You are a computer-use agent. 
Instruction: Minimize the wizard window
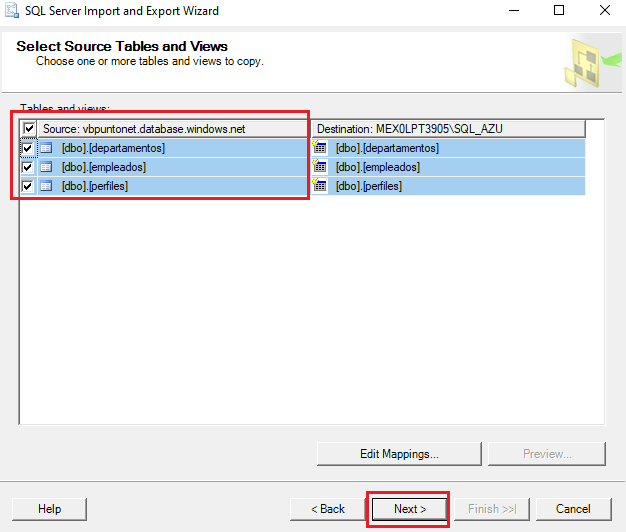point(514,10)
